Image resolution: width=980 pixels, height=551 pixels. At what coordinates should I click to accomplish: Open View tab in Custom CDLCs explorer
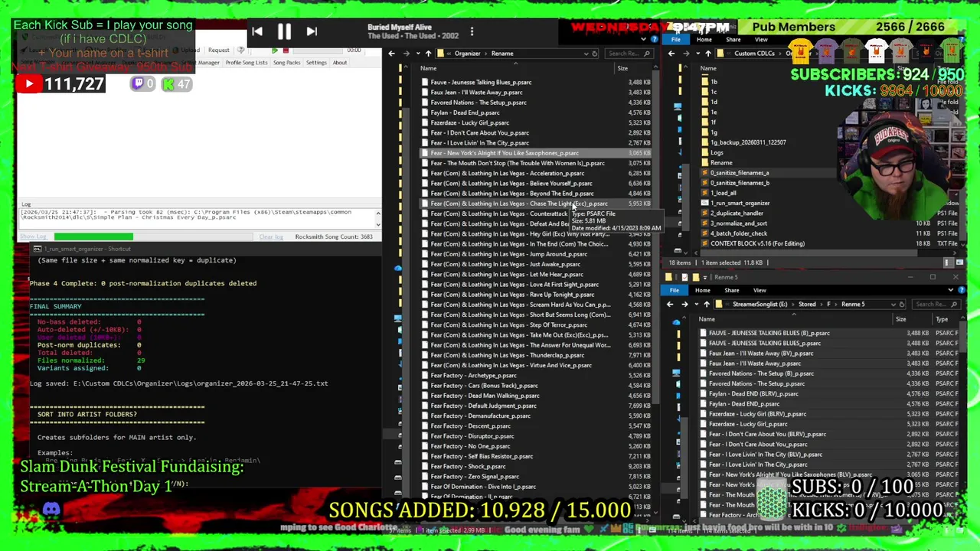click(x=761, y=40)
